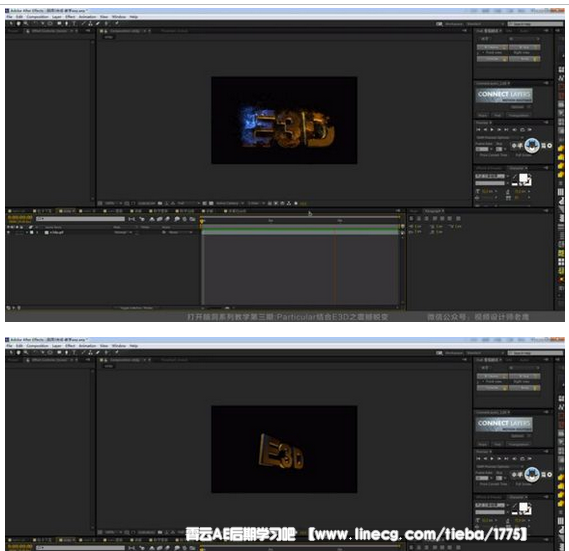Open 1 View layout dropdown under upper viewer
This screenshot has width=569, height=551.
point(256,203)
